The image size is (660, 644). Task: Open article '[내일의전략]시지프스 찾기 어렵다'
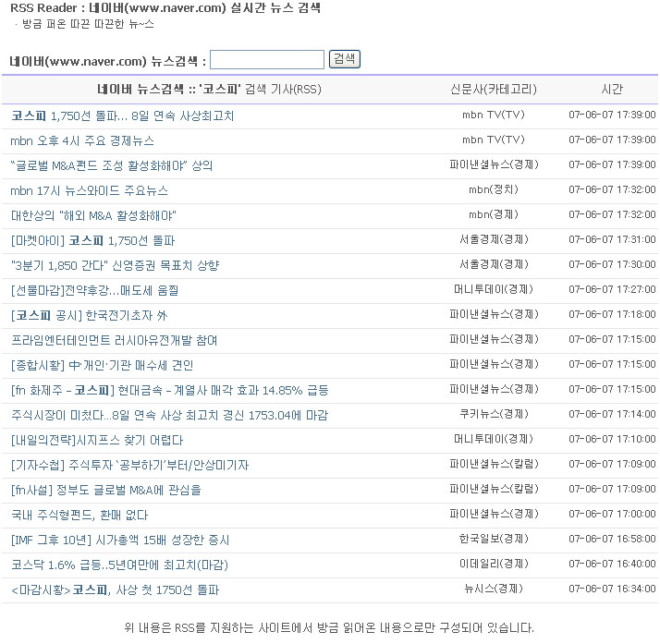tap(97, 440)
